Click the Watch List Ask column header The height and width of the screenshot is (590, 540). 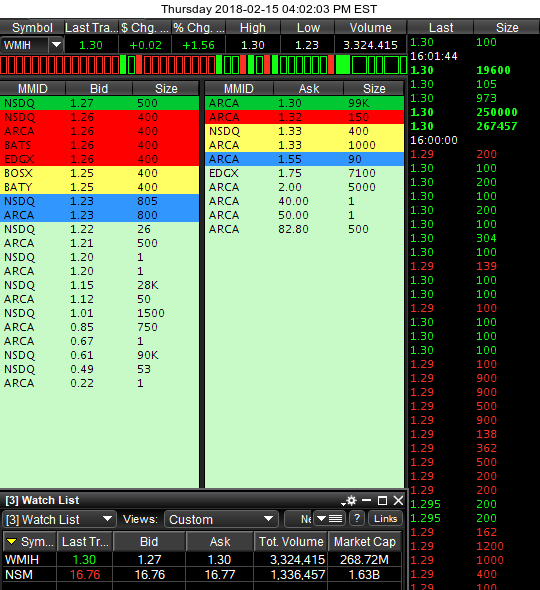point(220,541)
